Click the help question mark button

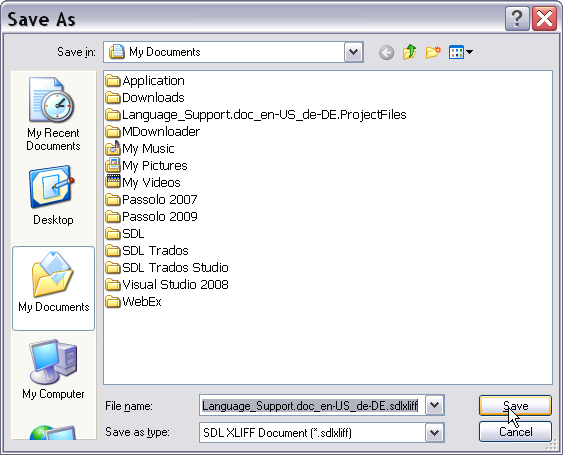click(517, 18)
